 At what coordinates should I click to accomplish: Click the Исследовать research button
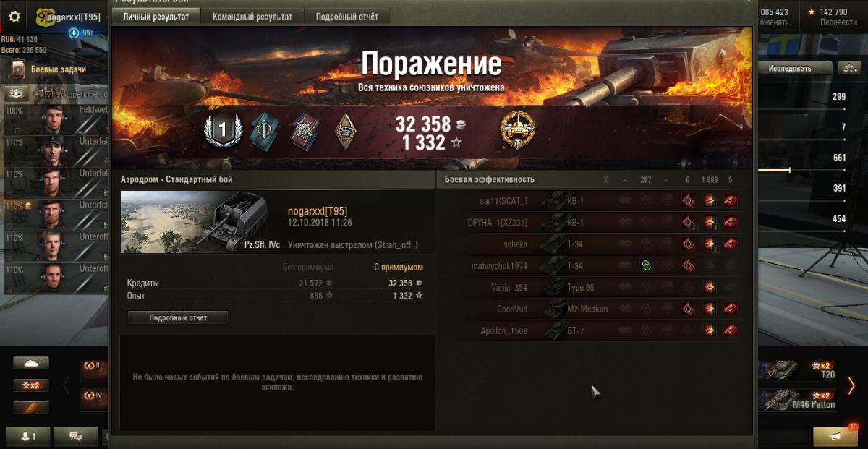pyautogui.click(x=790, y=69)
